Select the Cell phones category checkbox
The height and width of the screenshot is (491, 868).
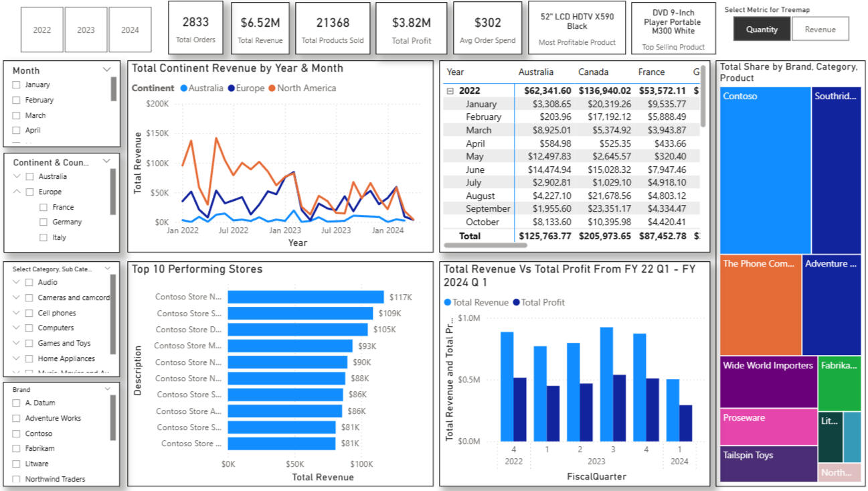click(x=29, y=313)
